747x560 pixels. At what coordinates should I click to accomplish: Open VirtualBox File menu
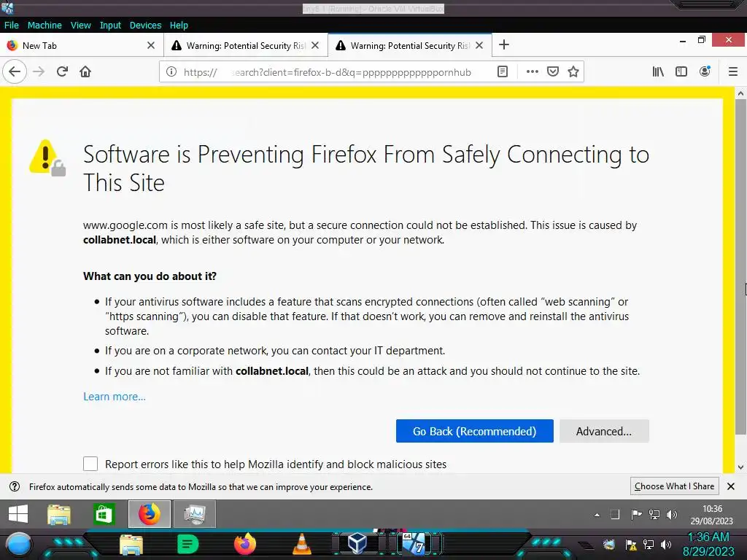tap(12, 26)
